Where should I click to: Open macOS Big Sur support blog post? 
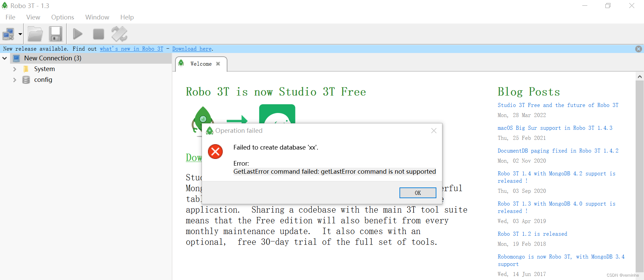555,128
